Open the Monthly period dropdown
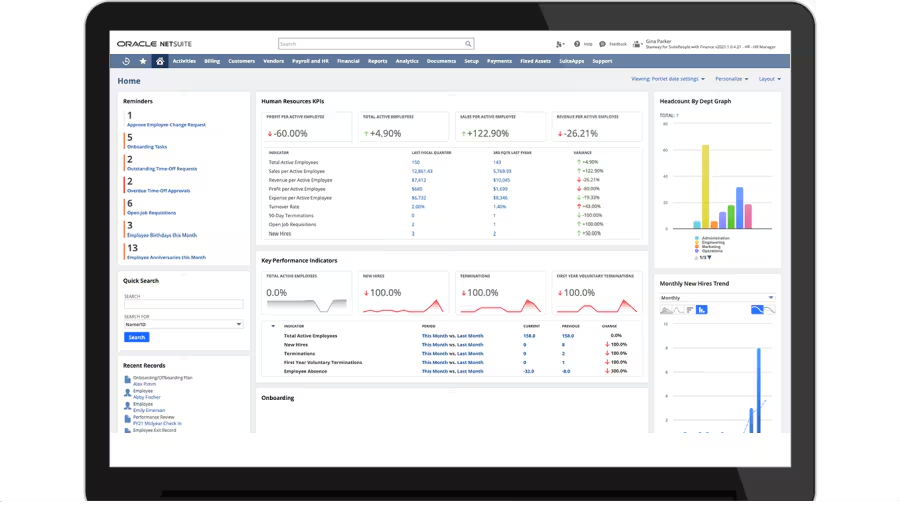This screenshot has height=529, width=900. click(x=716, y=298)
